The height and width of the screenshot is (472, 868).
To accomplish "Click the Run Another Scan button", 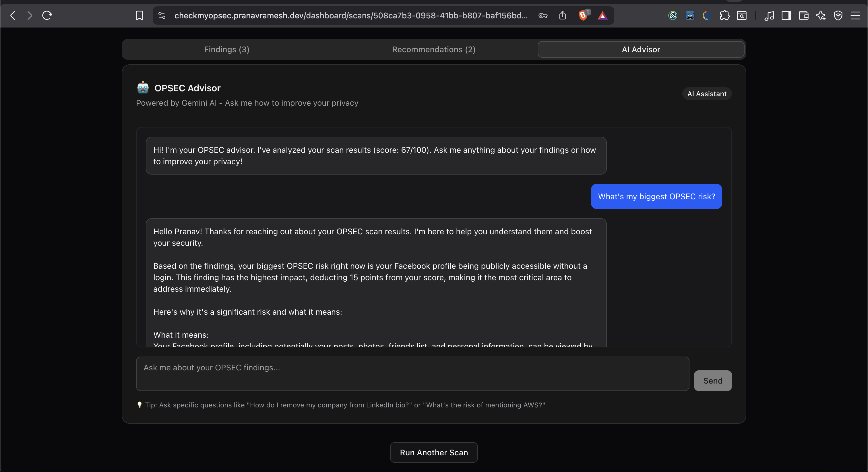I will coord(434,452).
